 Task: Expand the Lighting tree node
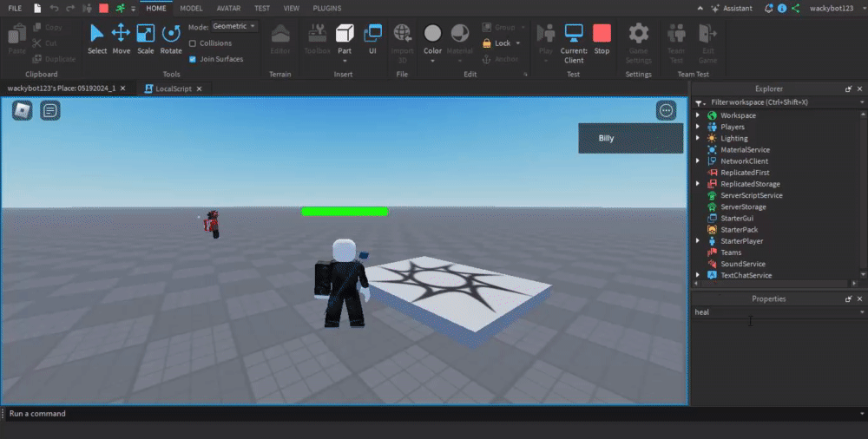[698, 139]
